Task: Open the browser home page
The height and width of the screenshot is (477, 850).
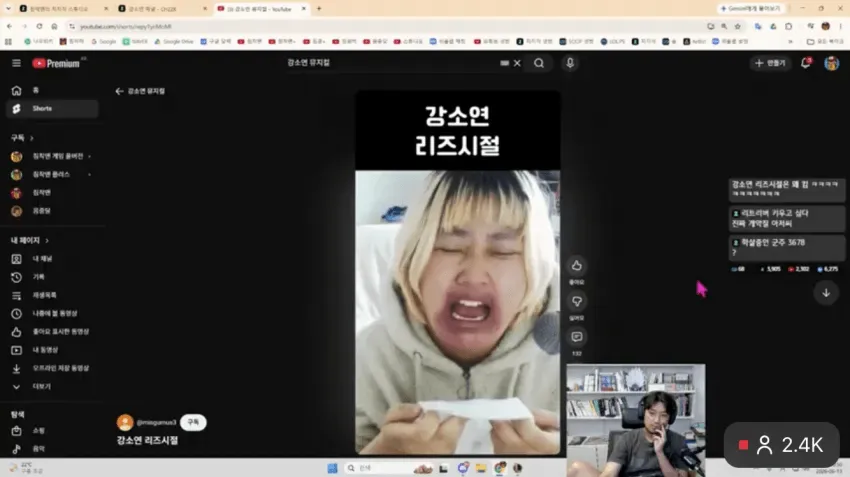Action: click(54, 26)
